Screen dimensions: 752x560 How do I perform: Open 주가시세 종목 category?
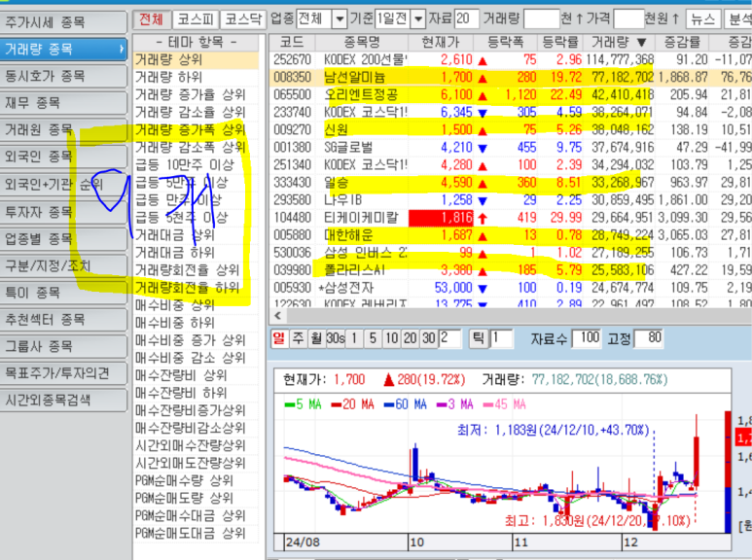pyautogui.click(x=63, y=22)
